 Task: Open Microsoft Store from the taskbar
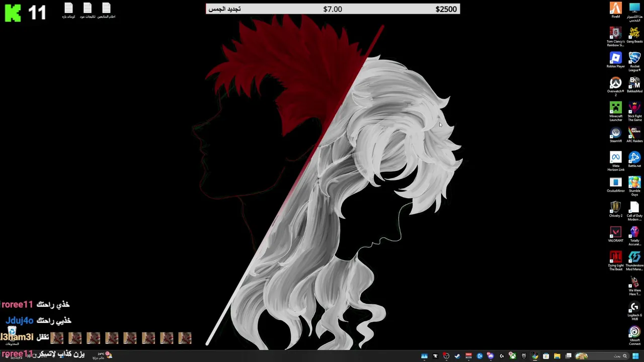(546, 356)
